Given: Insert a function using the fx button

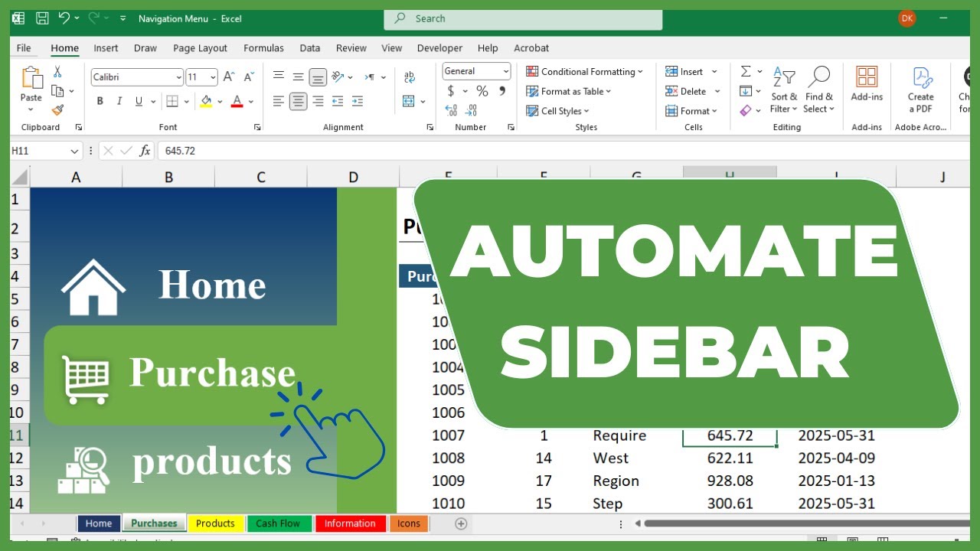Looking at the screenshot, I should pos(145,151).
